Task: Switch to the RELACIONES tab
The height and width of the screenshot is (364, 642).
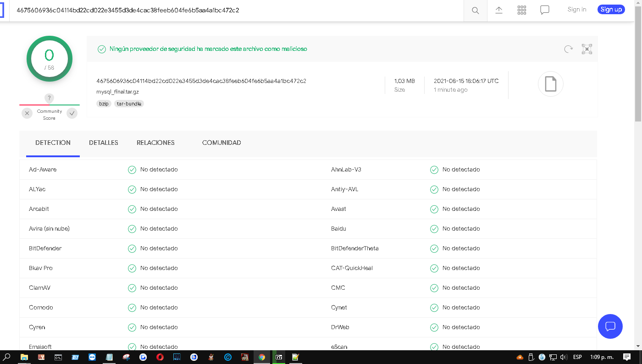Action: [x=155, y=143]
